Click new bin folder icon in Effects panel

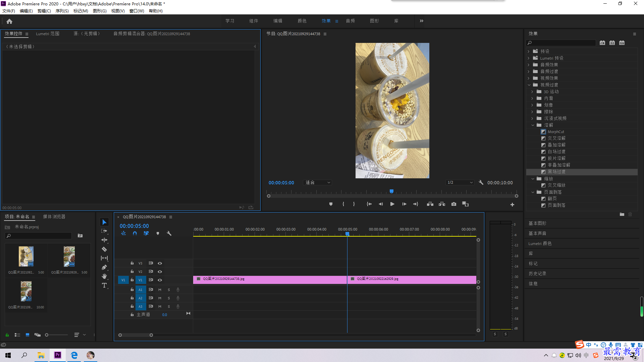tap(622, 215)
